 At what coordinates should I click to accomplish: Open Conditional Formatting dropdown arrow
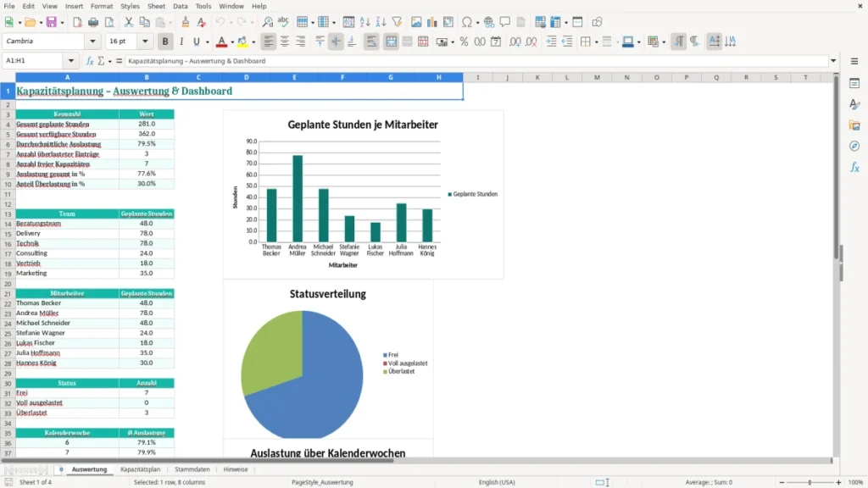tap(664, 42)
